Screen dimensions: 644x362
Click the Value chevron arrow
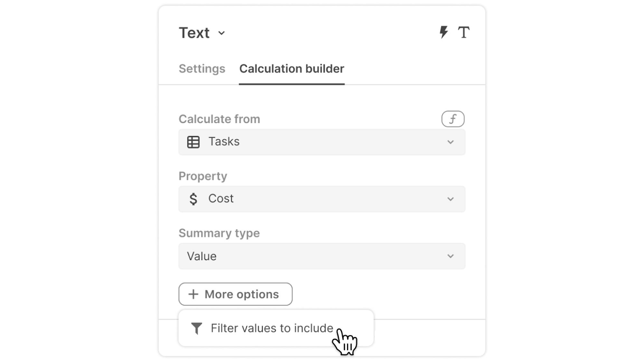pos(450,256)
